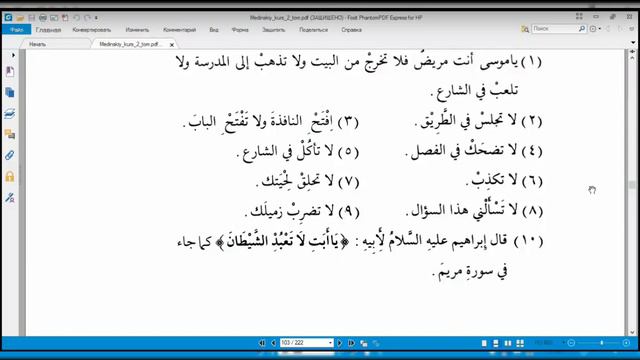Open quick access toolbar customize arrow
Image resolution: width=640 pixels, height=360 pixels.
96,18
